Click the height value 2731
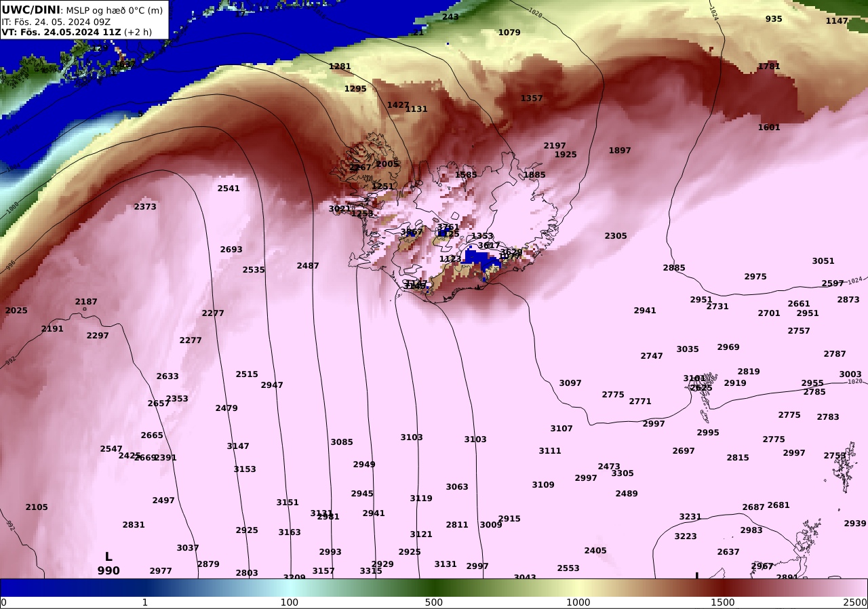 click(717, 307)
